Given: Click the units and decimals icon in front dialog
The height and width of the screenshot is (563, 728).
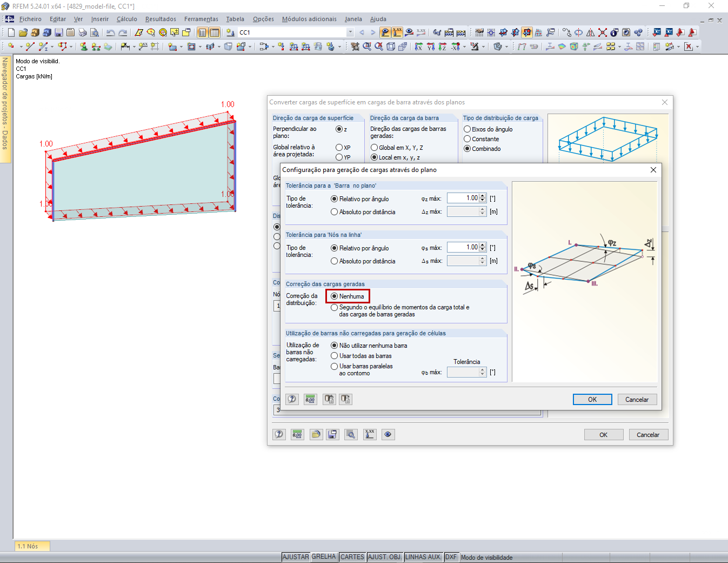Looking at the screenshot, I should click(310, 399).
